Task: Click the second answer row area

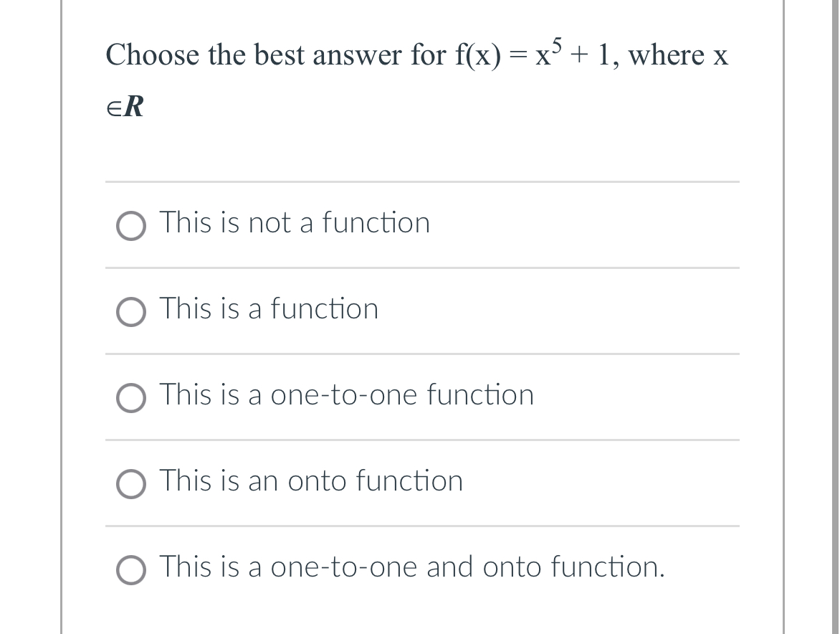Action: click(x=421, y=309)
